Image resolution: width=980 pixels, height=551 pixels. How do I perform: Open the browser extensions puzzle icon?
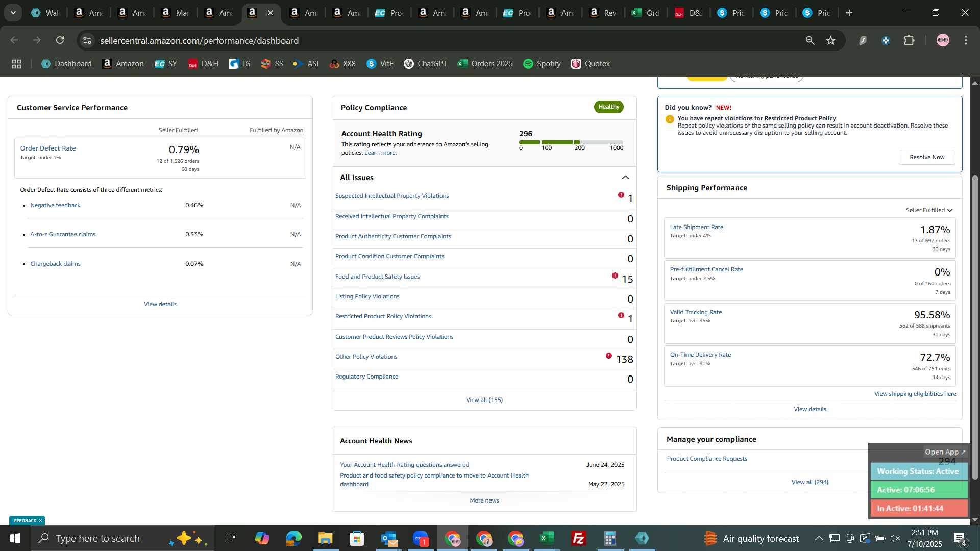coord(909,40)
